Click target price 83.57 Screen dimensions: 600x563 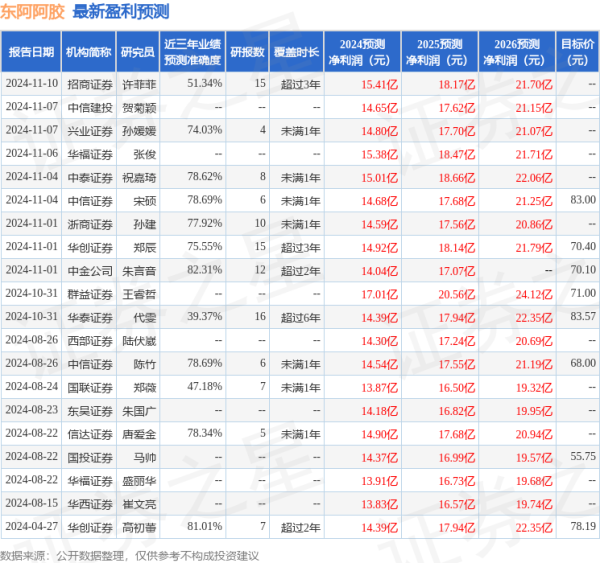pos(583,316)
